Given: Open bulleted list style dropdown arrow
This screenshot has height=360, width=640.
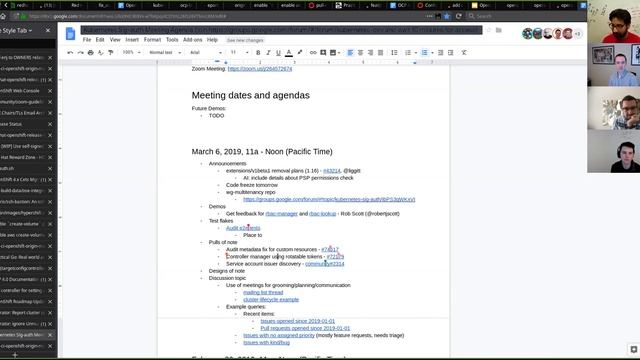Looking at the screenshot, I should [x=432, y=53].
